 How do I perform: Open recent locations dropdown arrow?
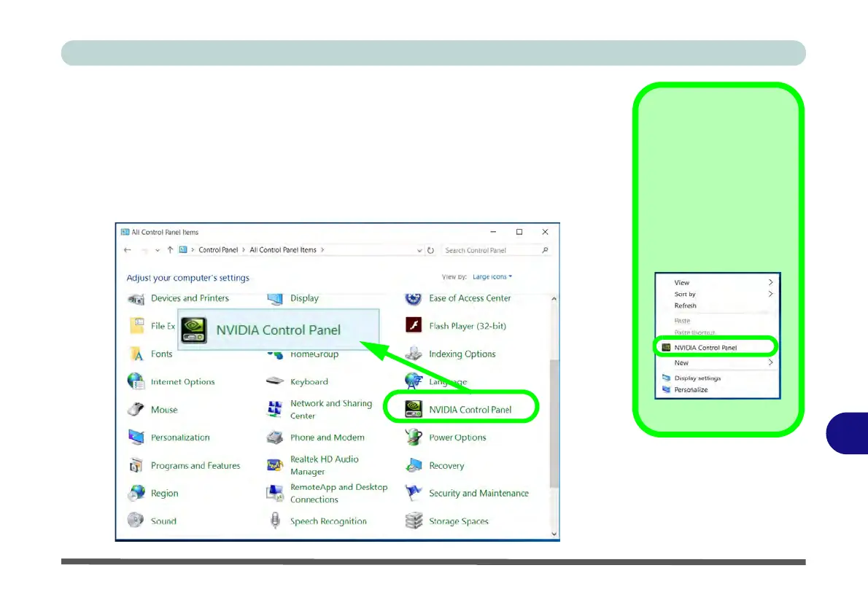[158, 250]
